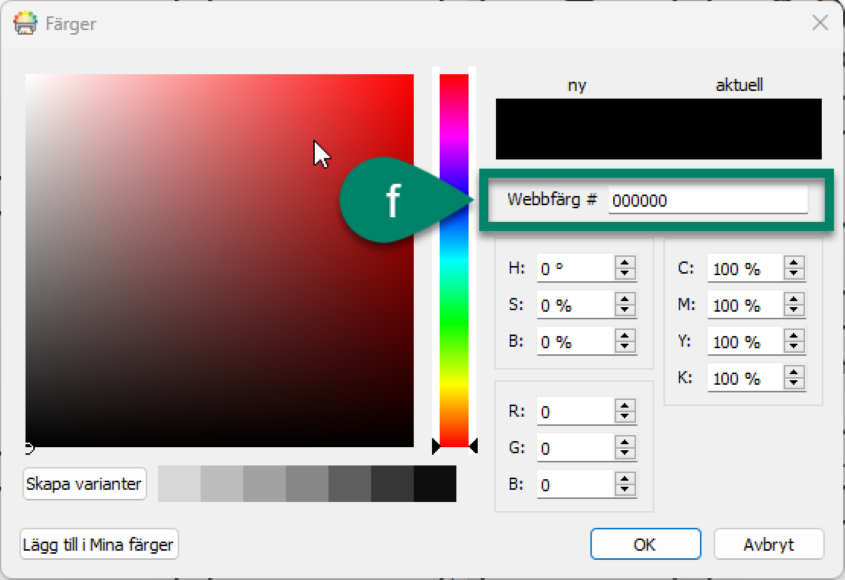Decrease the HSB brightness B stepper
This screenshot has height=580, width=845.
click(625, 347)
